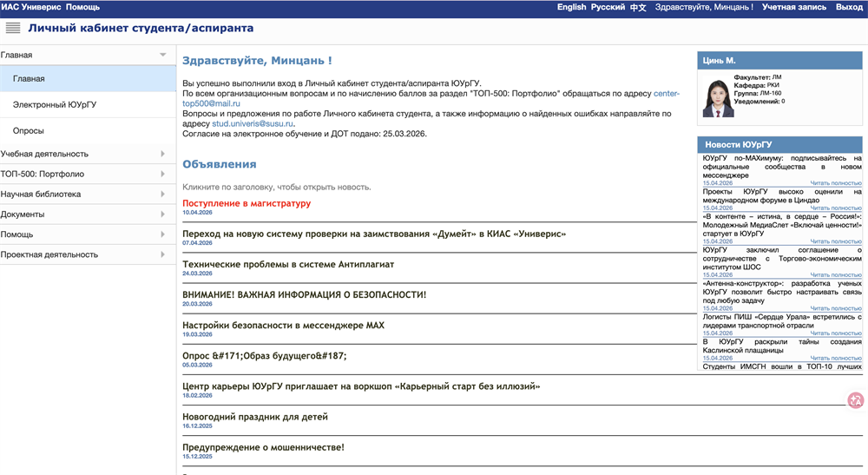
Task: Open Предупреждение о мошенничестве announcement
Action: [264, 446]
